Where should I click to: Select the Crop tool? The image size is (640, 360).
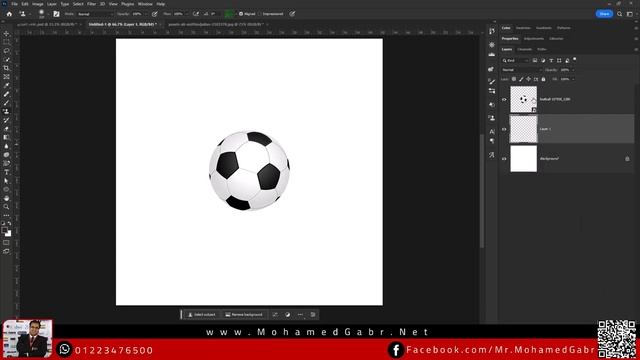coord(6,68)
